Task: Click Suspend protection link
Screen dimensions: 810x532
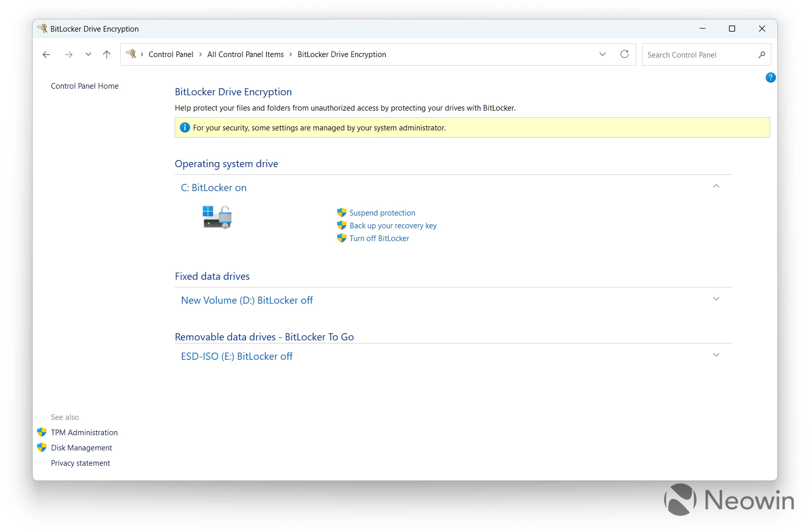Action: pos(382,213)
